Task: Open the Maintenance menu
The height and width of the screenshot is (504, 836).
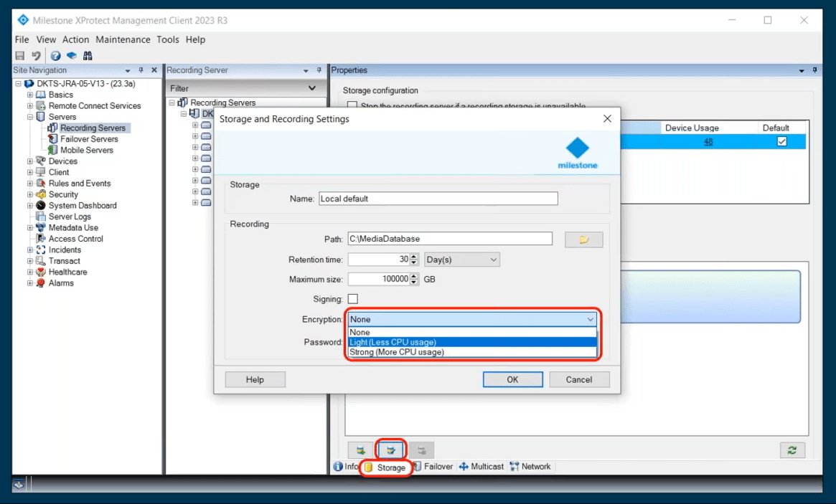Action: [x=123, y=39]
